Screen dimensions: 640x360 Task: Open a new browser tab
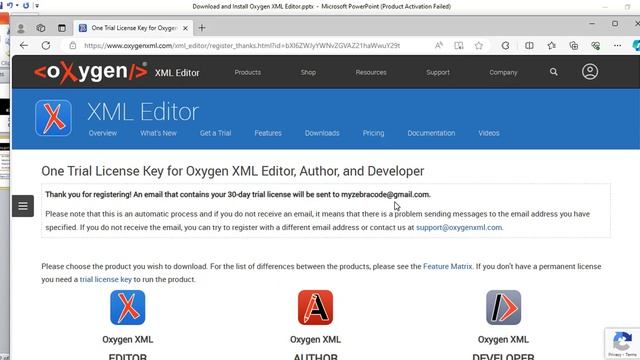pyautogui.click(x=202, y=28)
